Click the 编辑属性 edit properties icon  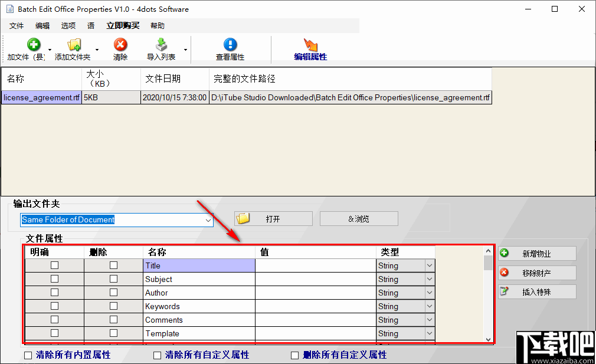pyautogui.click(x=311, y=44)
